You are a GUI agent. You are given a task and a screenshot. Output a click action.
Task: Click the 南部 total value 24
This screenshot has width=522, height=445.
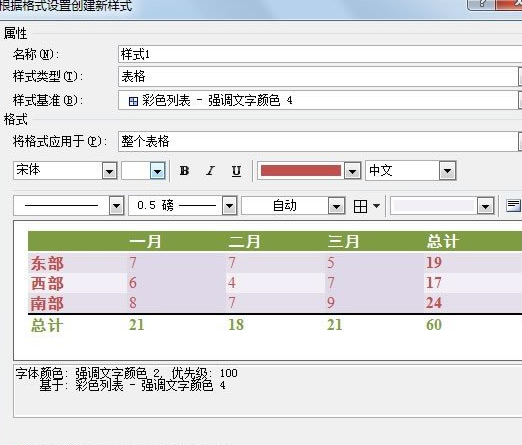click(x=434, y=303)
